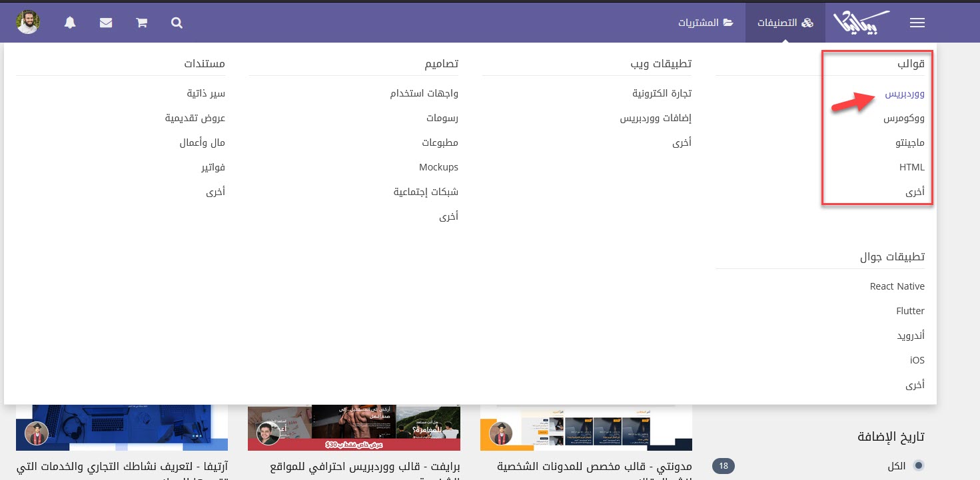Select مال وأعمال in the menu
The width and height of the screenshot is (980, 480).
(203, 143)
